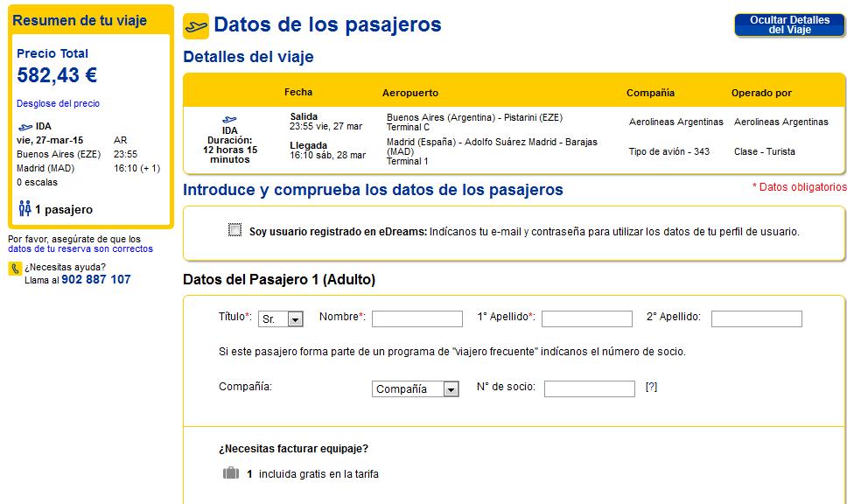This screenshot has width=847, height=504.
Task: Click the small plane icon next to IDA in summary
Action: tap(25, 127)
